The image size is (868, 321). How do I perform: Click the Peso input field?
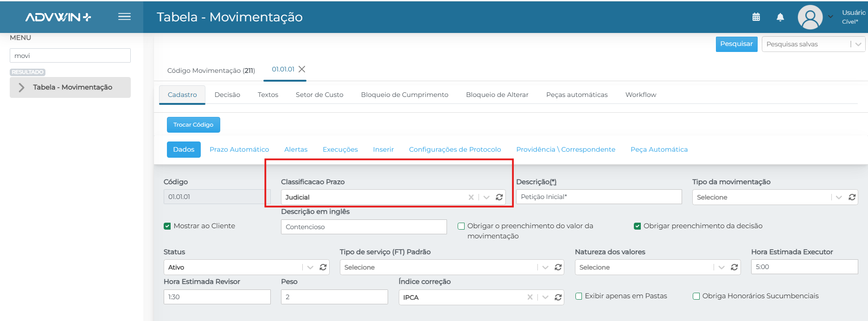(334, 297)
